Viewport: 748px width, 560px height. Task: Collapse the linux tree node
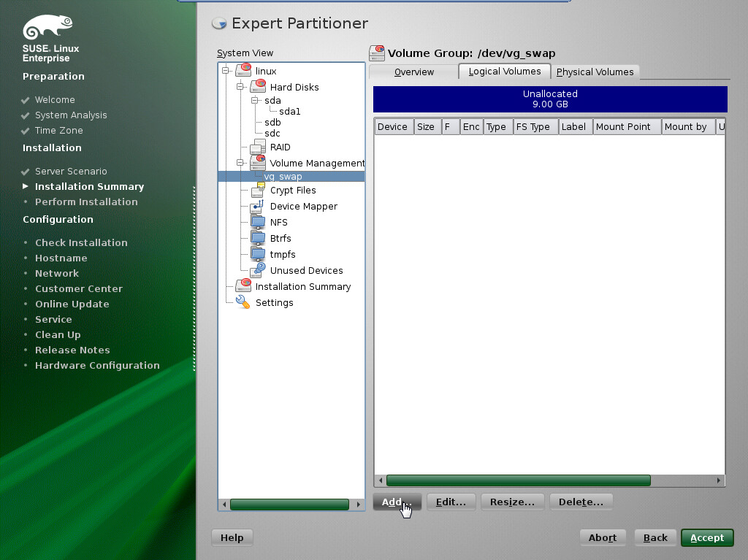click(x=226, y=71)
